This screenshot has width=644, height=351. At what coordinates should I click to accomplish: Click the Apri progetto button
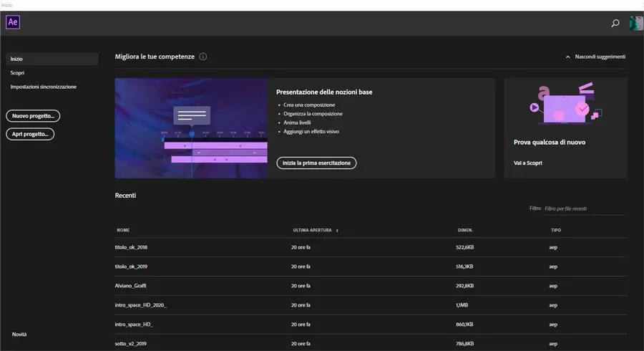(x=30, y=134)
